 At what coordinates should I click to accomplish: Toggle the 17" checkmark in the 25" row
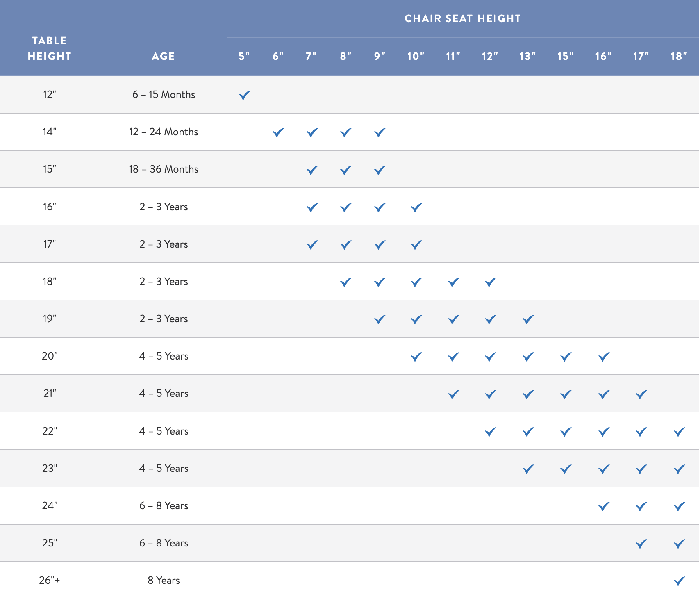tap(640, 543)
